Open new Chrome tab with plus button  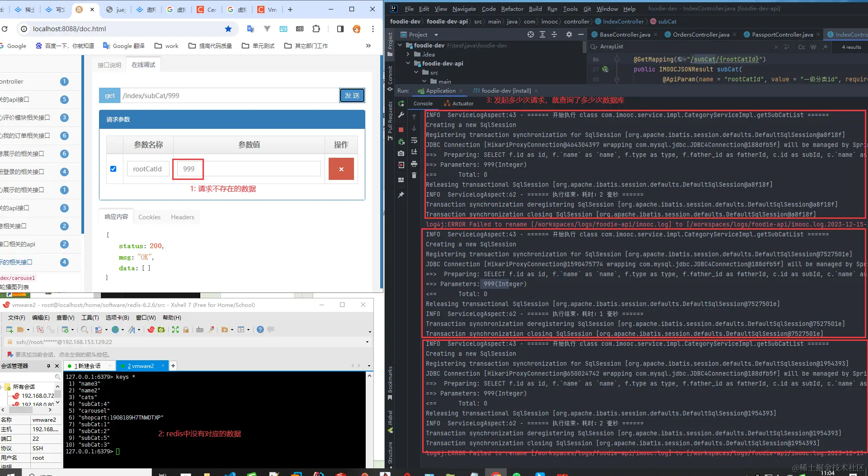pos(290,9)
